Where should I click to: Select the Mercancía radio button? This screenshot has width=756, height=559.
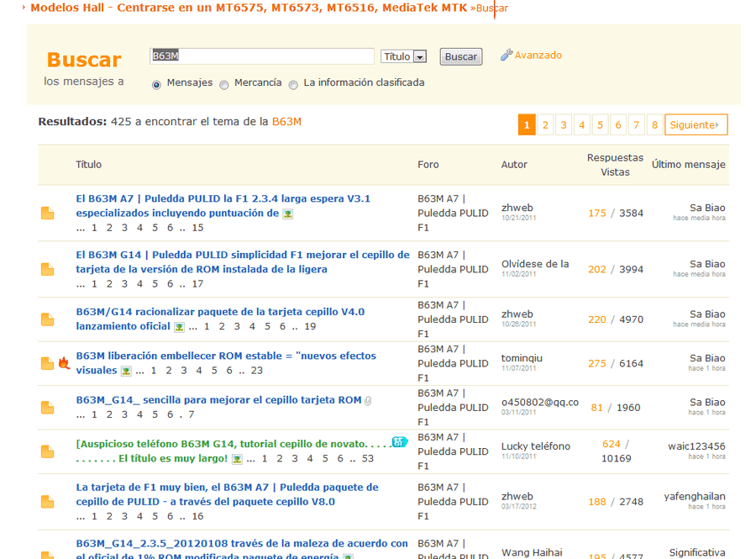tap(223, 85)
